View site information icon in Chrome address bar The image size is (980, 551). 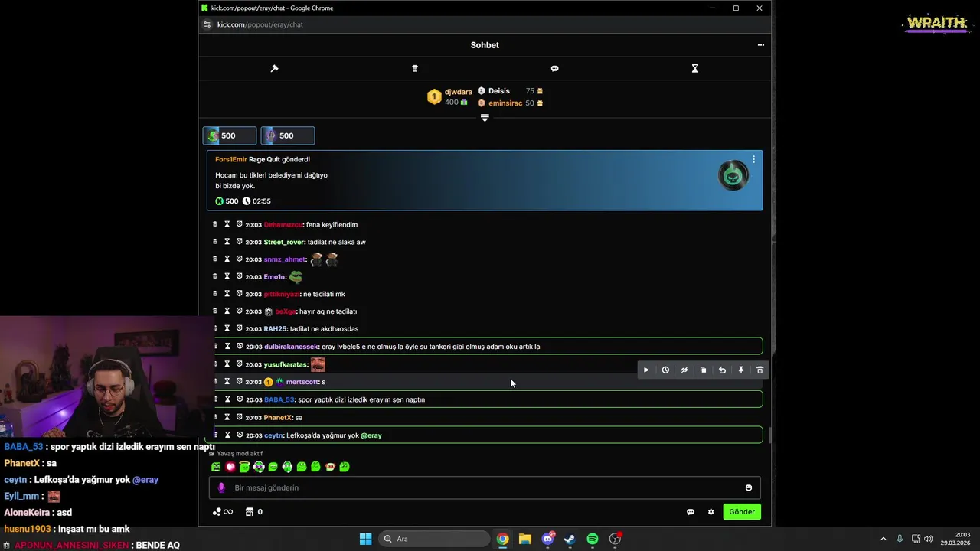207,24
